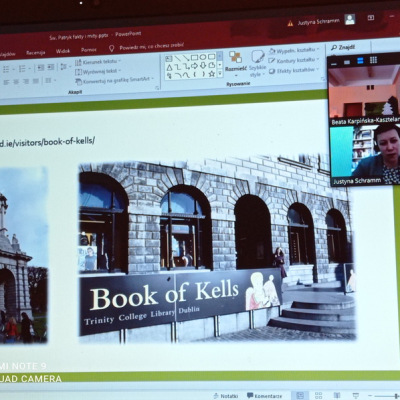Image resolution: width=400 pixels, height=400 pixels.
Task: Switch to Slide Sorter view
Action: (x=318, y=396)
